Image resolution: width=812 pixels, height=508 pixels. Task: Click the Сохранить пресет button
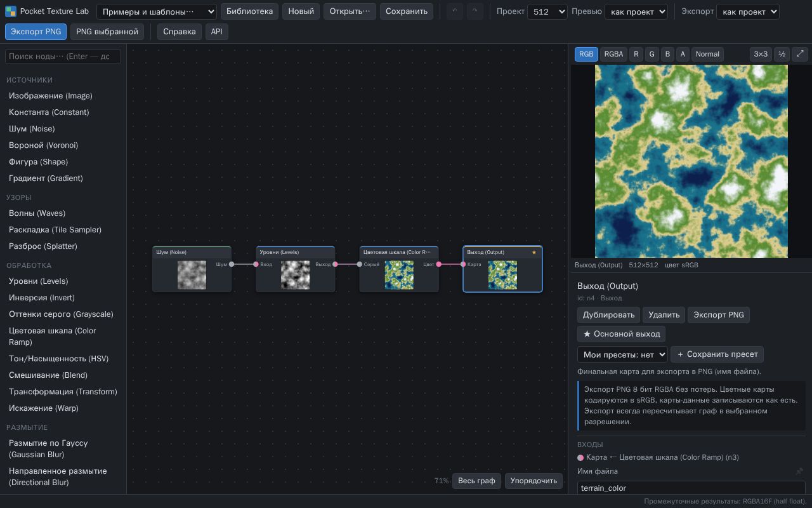click(717, 354)
